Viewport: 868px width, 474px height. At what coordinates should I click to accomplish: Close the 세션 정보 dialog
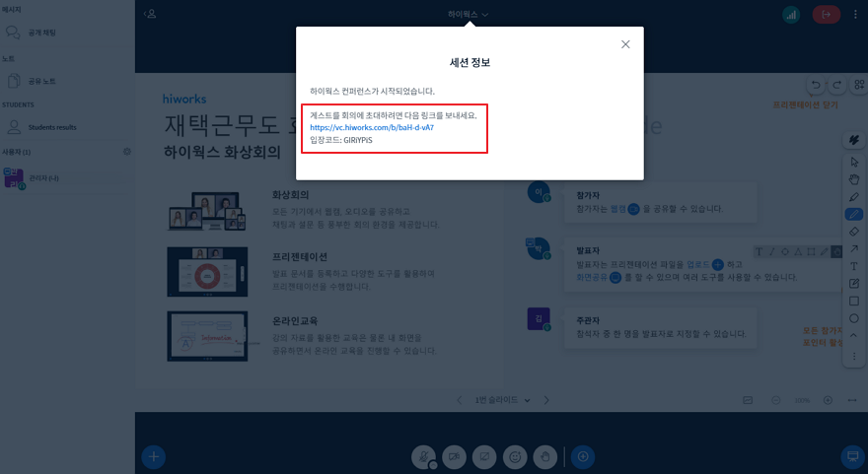pyautogui.click(x=625, y=44)
